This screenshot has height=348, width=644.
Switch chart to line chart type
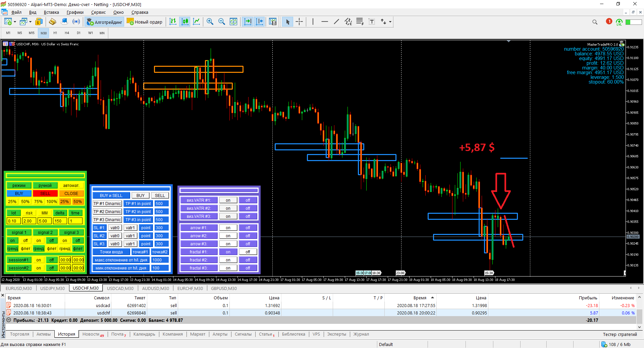coord(197,22)
